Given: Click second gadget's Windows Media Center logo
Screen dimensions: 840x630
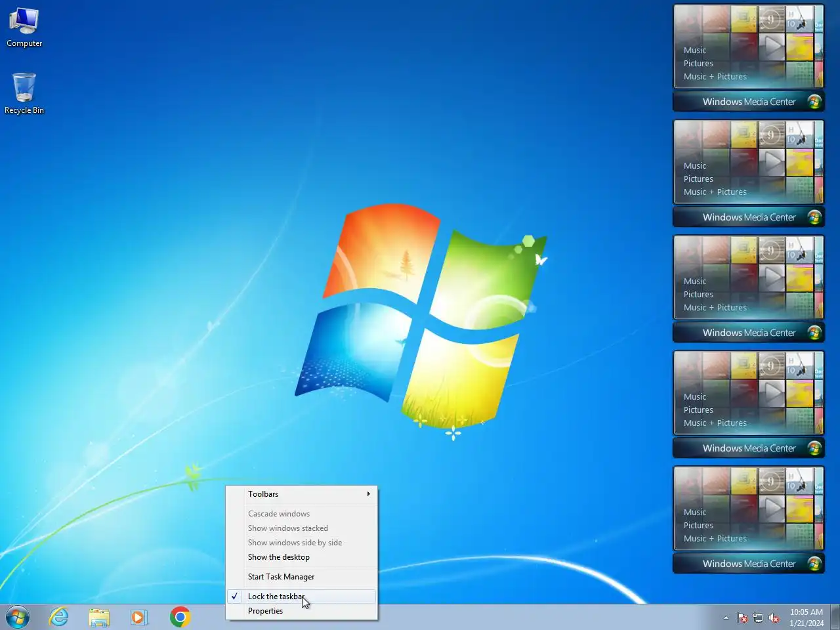Looking at the screenshot, I should [x=814, y=217].
